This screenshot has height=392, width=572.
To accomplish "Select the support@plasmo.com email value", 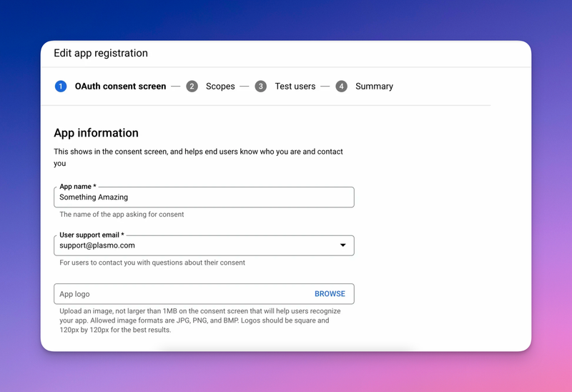I will pyautogui.click(x=97, y=245).
